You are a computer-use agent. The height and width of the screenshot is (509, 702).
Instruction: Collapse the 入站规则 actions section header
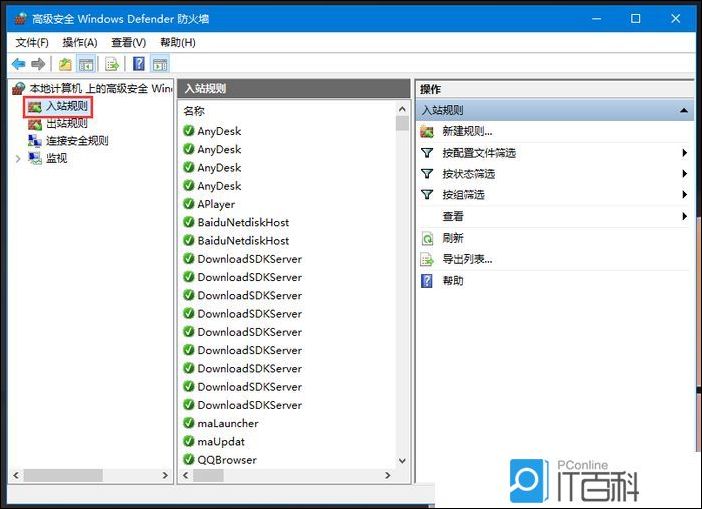click(x=683, y=110)
